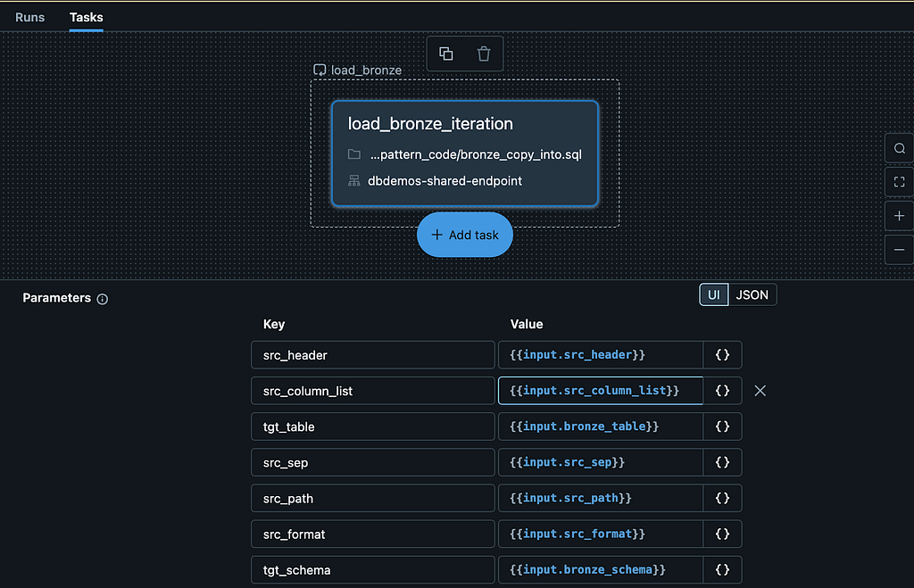Click the {{input.src_sep}} value field
The height and width of the screenshot is (588, 914).
pyautogui.click(x=601, y=462)
